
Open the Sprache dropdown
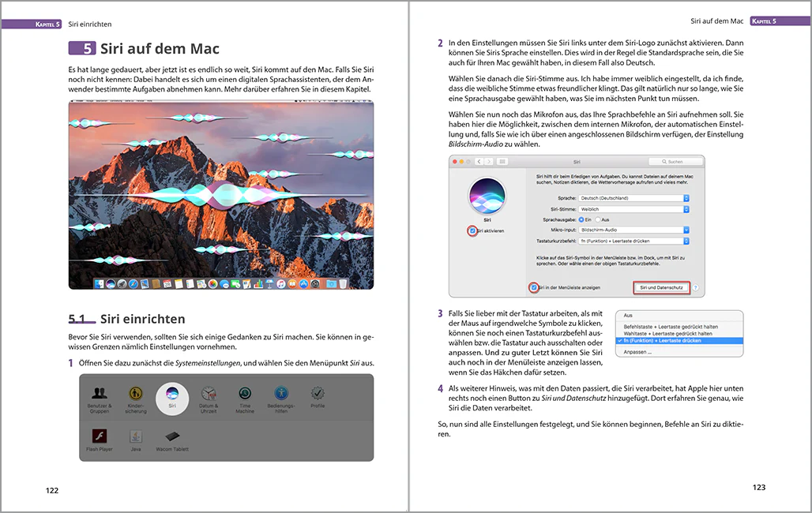click(x=633, y=198)
